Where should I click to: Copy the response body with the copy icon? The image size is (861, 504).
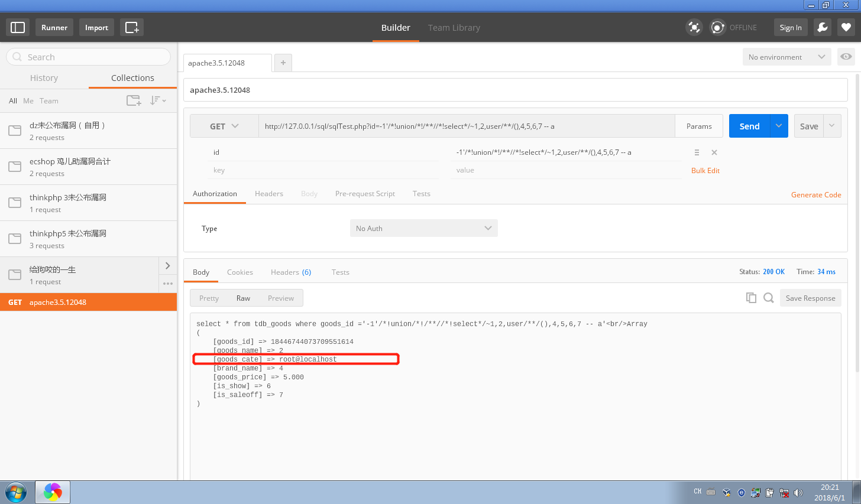tap(751, 298)
